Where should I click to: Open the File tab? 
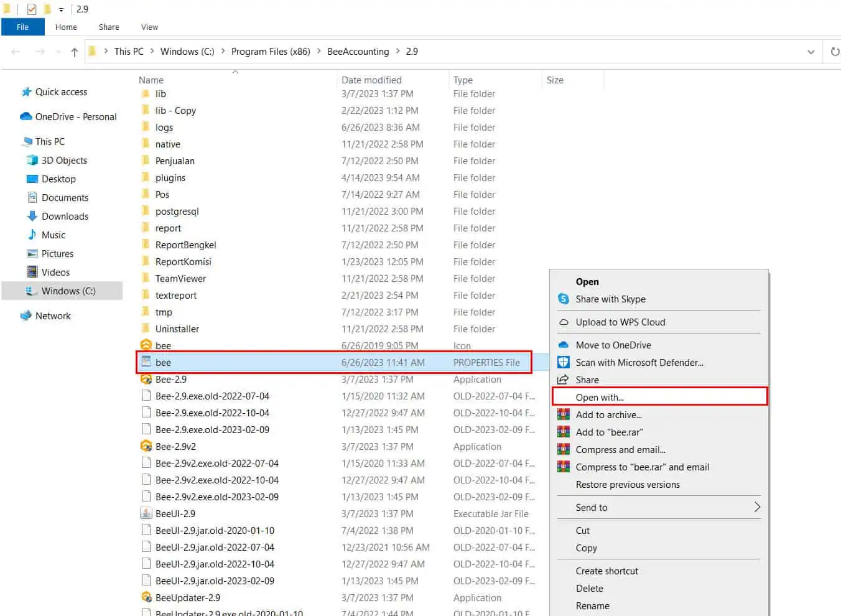22,27
